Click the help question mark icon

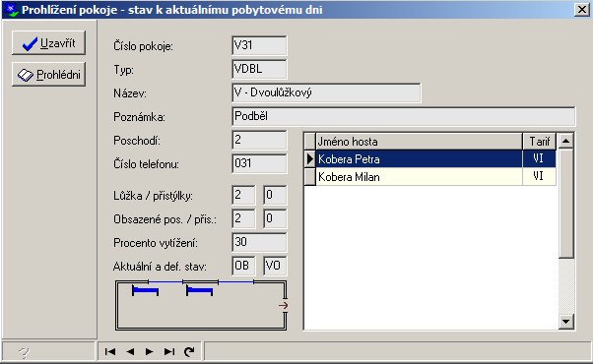click(24, 352)
